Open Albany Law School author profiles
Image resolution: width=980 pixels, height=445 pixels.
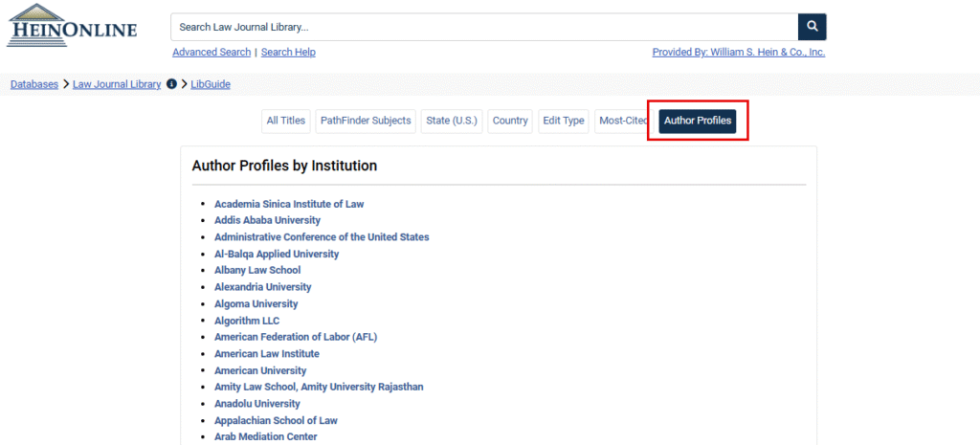click(x=256, y=271)
